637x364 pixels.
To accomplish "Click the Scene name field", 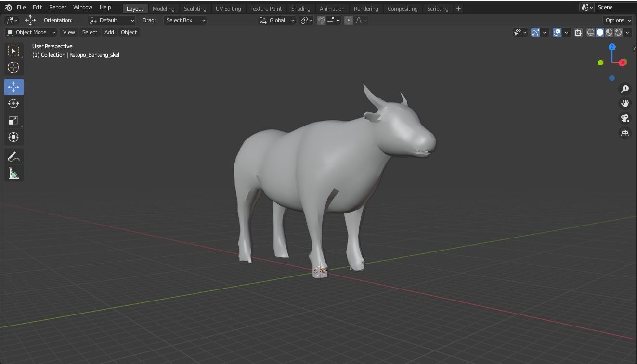I will [616, 7].
